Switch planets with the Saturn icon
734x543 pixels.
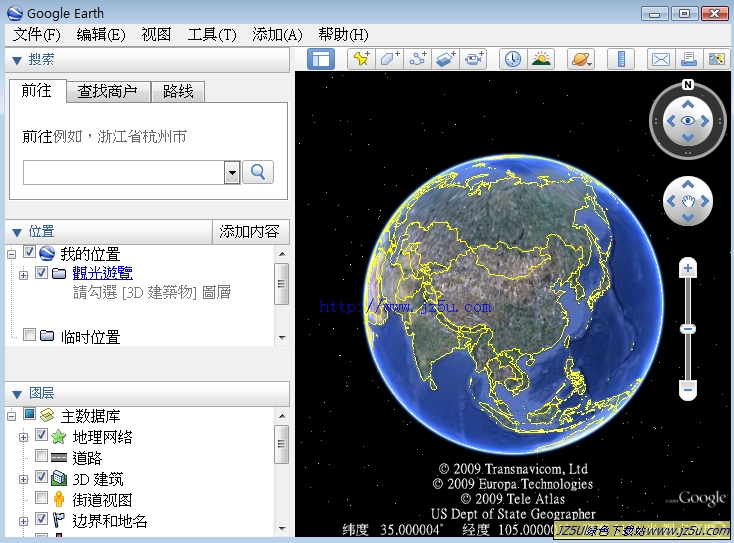(x=581, y=59)
